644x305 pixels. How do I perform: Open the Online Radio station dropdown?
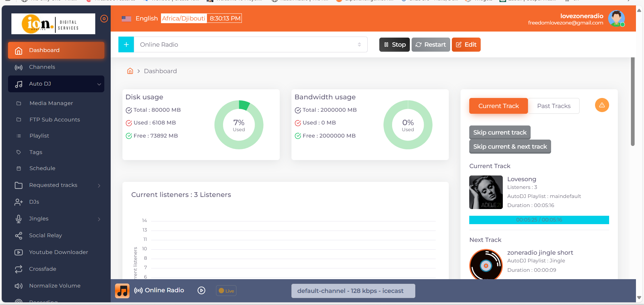251,45
